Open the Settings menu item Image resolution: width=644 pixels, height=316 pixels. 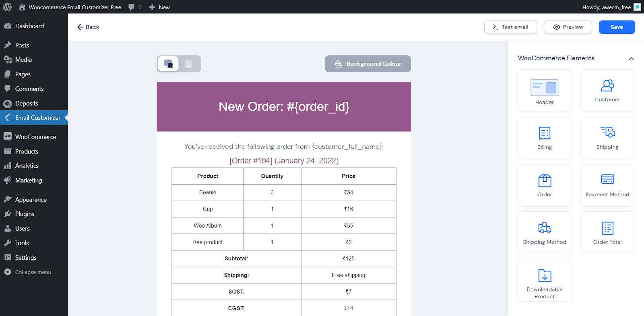click(x=34, y=257)
